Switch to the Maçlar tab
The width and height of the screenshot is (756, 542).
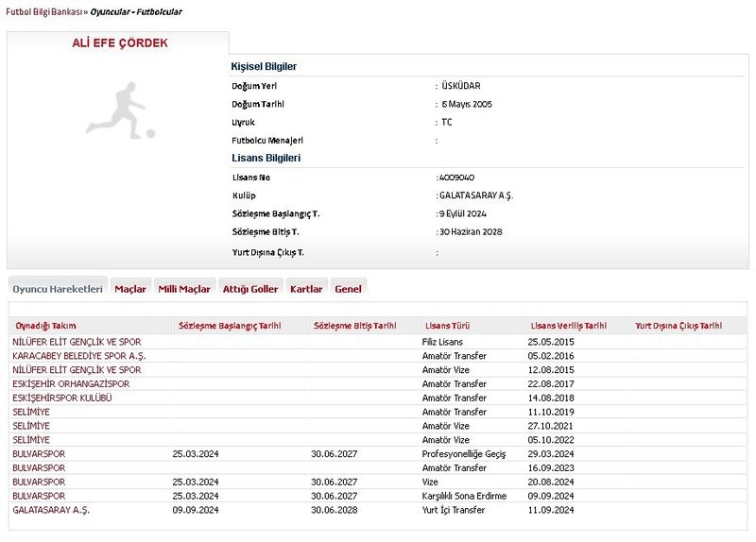tap(130, 289)
